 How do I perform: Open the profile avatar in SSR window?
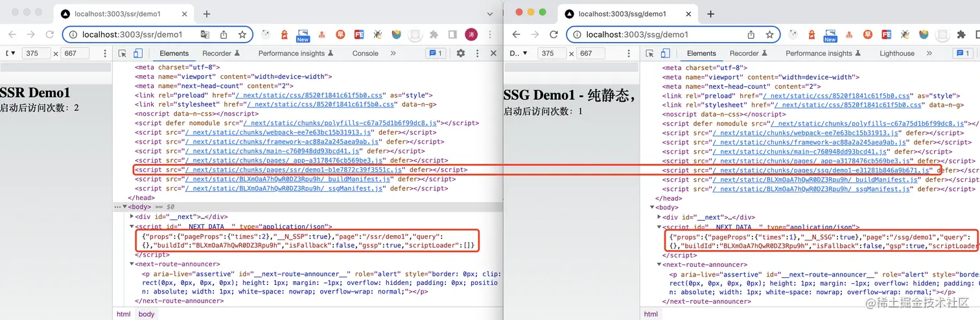[471, 34]
